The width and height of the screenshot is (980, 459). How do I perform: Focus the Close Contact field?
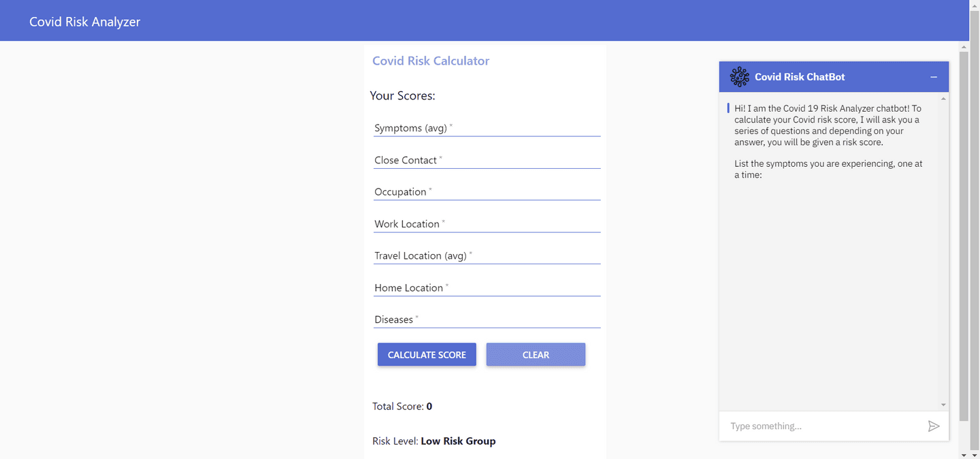point(487,160)
